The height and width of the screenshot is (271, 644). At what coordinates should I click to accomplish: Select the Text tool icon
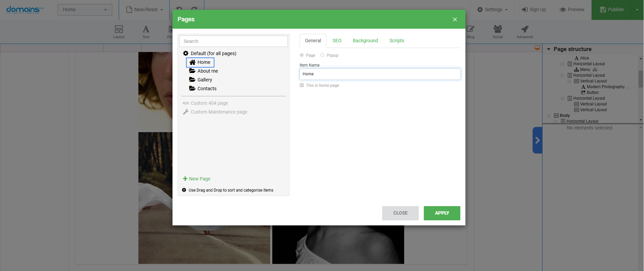point(146,29)
